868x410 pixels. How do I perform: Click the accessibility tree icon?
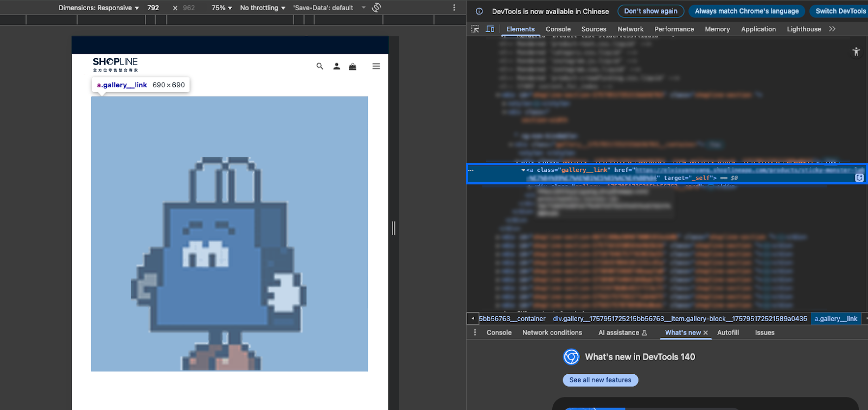click(856, 52)
